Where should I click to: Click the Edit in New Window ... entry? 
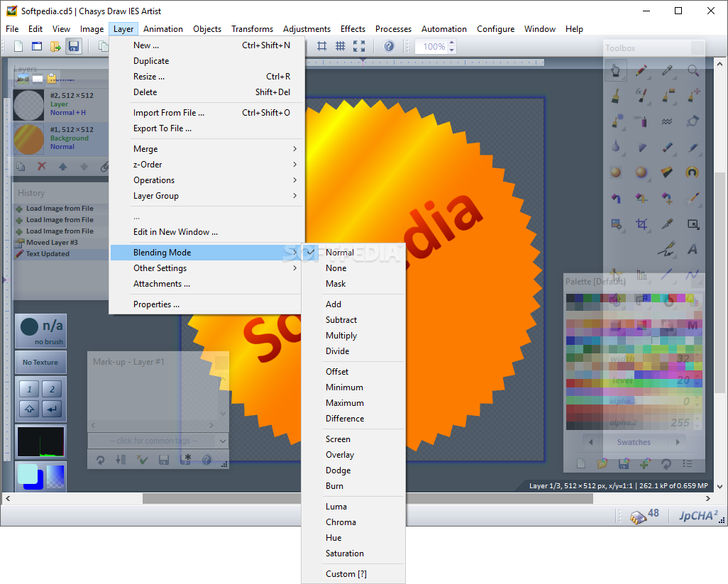207,232
